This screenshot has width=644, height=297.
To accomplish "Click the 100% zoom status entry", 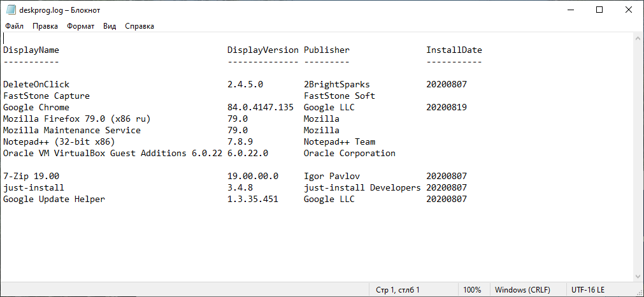I will [x=472, y=289].
